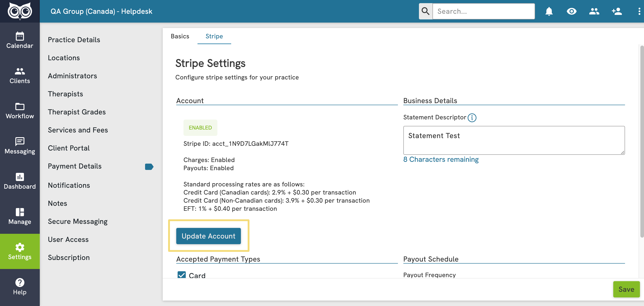
Task: Click the Stripe ID acct_1N9D7LGakMlJ774T text
Action: click(x=236, y=144)
